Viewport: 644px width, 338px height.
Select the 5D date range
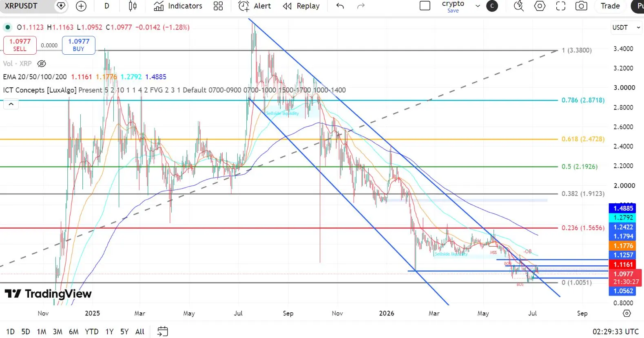click(x=26, y=331)
